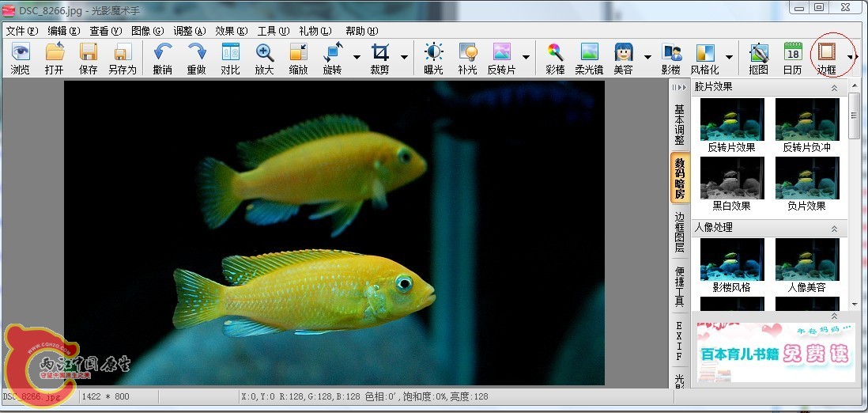The image size is (868, 413).
Task: Open the 效果(K) menu
Action: [x=232, y=31]
